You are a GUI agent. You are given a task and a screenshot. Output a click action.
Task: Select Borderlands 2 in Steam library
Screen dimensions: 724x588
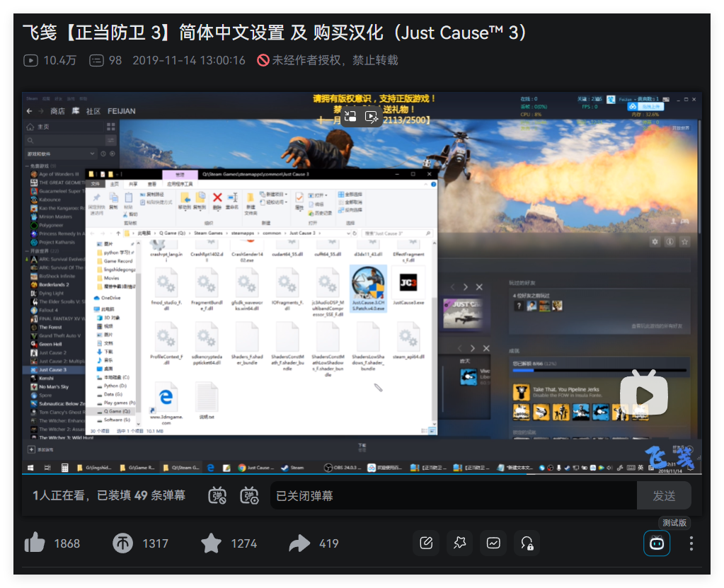point(54,284)
